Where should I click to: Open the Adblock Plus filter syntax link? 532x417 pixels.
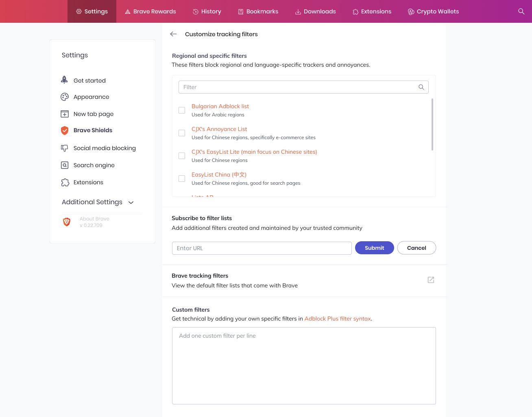(x=338, y=319)
